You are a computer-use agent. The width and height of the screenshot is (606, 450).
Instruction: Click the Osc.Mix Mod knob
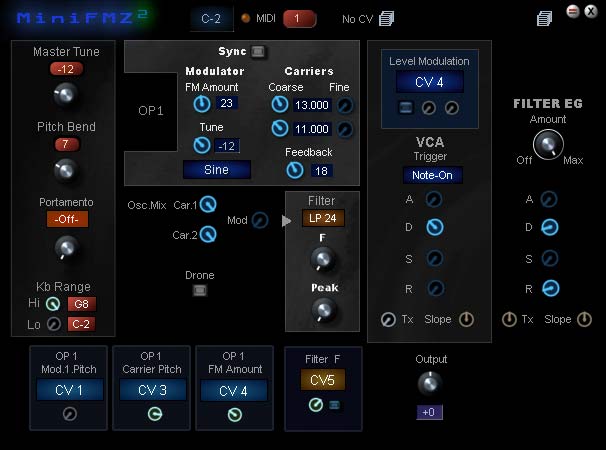[260, 220]
